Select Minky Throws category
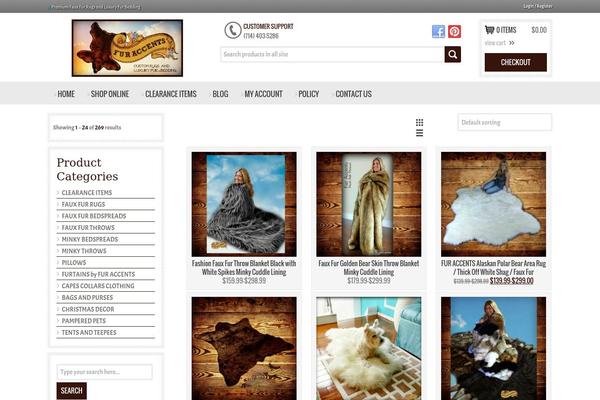This screenshot has width=600, height=400. pos(84,251)
